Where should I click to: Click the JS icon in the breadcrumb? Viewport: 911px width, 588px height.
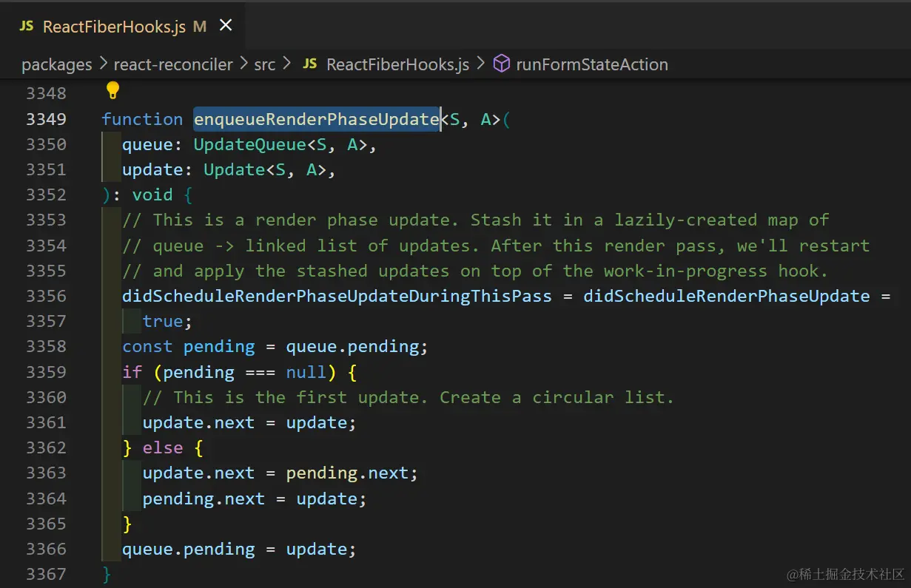pyautogui.click(x=310, y=64)
